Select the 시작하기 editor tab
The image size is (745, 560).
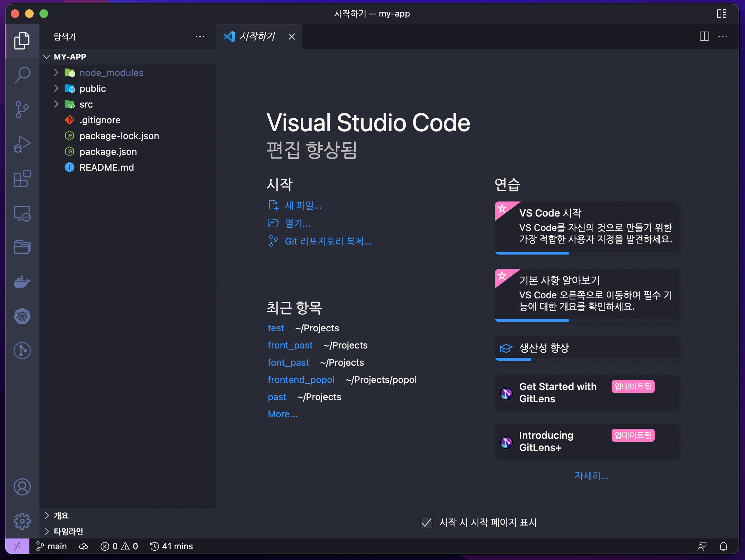(257, 36)
